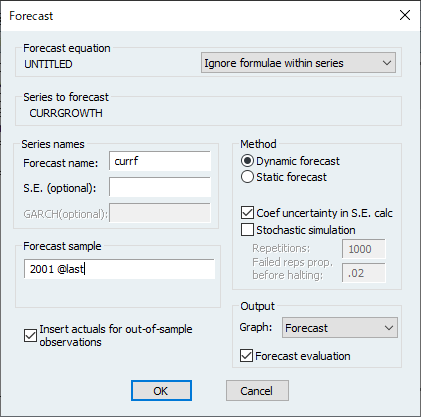Open the Graph output dropdown
Viewport: 421px width, 417px height.
[x=340, y=328]
